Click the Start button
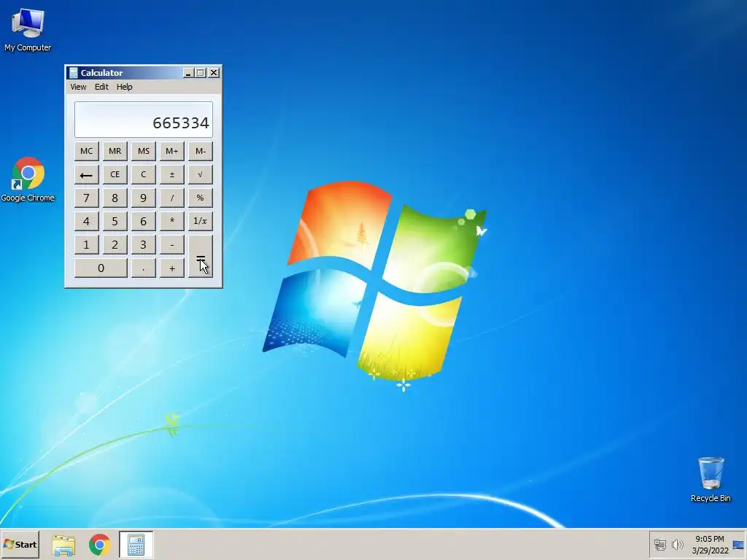747x560 pixels. [20, 545]
